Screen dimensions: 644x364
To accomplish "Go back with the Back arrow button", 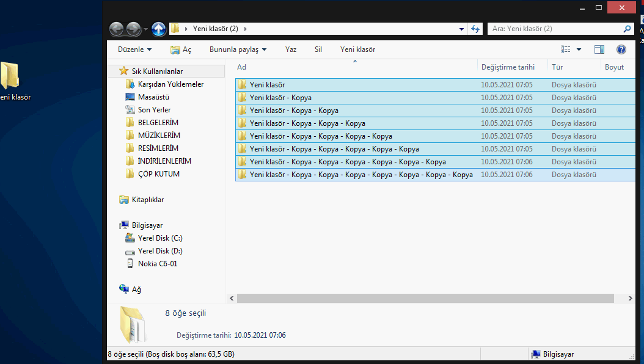I will 116,29.
